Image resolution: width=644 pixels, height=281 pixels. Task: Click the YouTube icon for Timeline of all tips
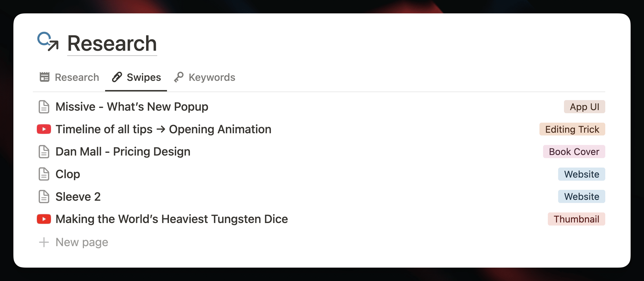point(44,129)
